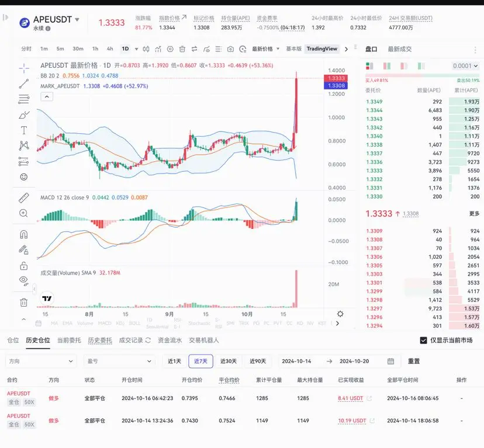484x448 pixels.
Task: Click the calendar go-to-date icon under chart
Action: pos(39,324)
